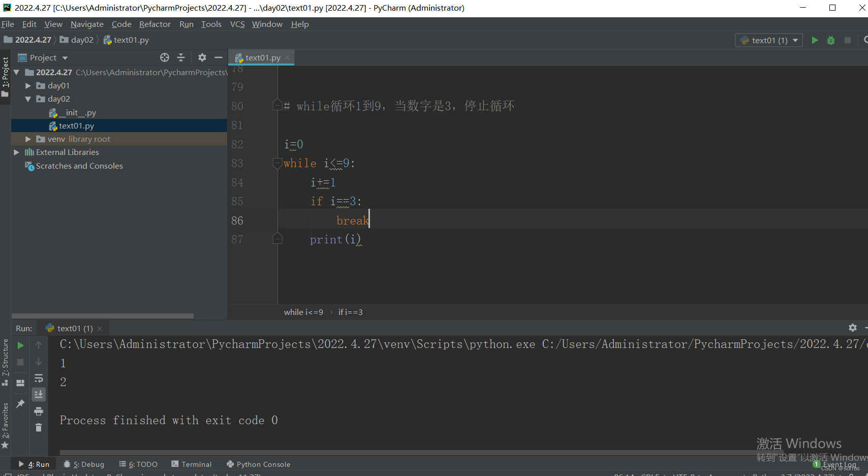Viewport: 868px width, 476px height.
Task: Click restore layout icon in Run panel
Action: click(x=20, y=383)
